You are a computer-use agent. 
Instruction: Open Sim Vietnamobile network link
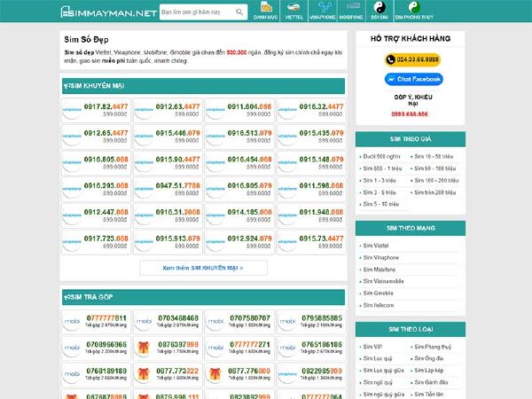[383, 281]
